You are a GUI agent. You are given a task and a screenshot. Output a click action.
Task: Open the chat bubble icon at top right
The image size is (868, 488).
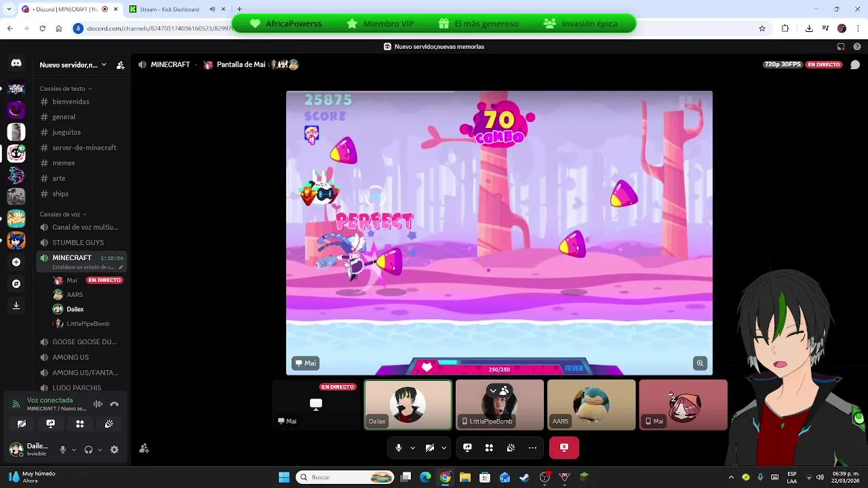tap(855, 64)
